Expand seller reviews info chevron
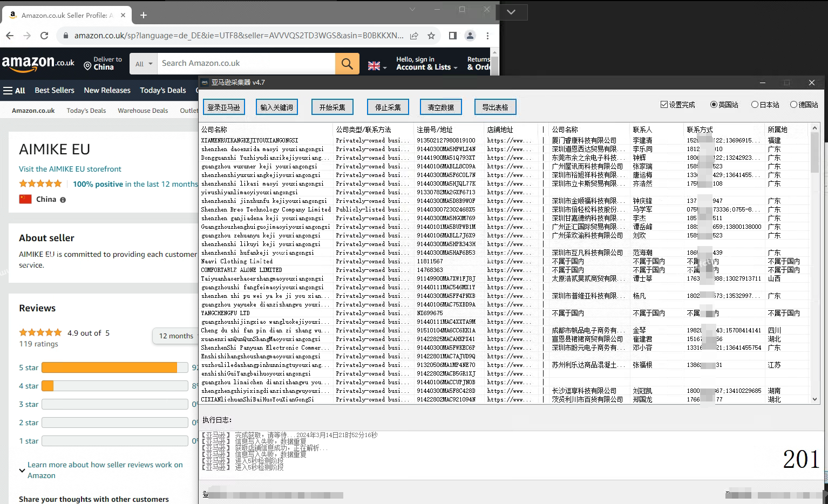The image size is (828, 504). [x=22, y=471]
